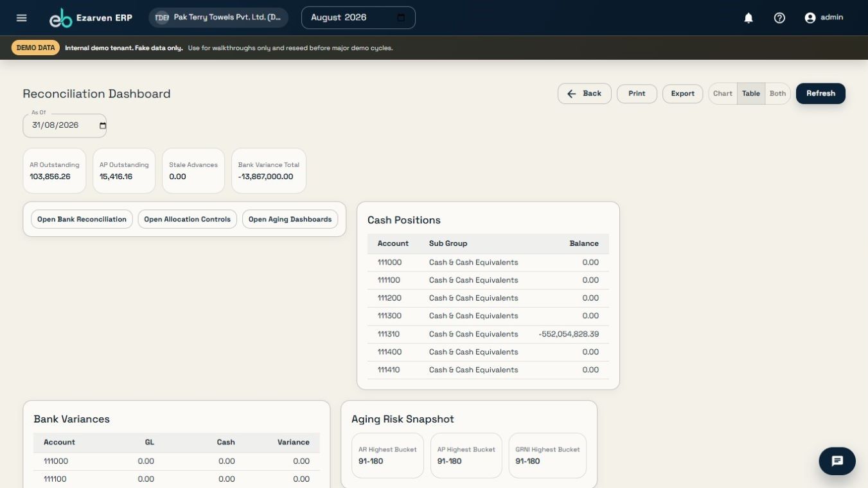Click the AR Highest Bucket card

(x=387, y=456)
